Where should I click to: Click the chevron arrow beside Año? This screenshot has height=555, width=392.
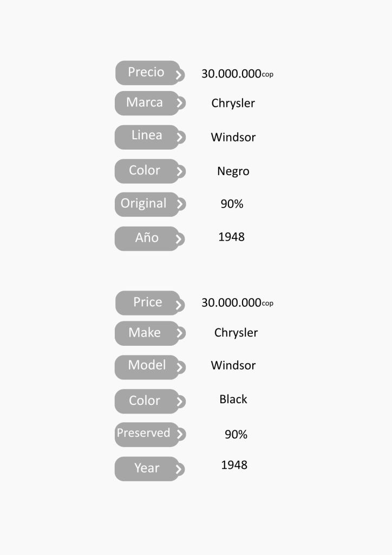pos(179,239)
